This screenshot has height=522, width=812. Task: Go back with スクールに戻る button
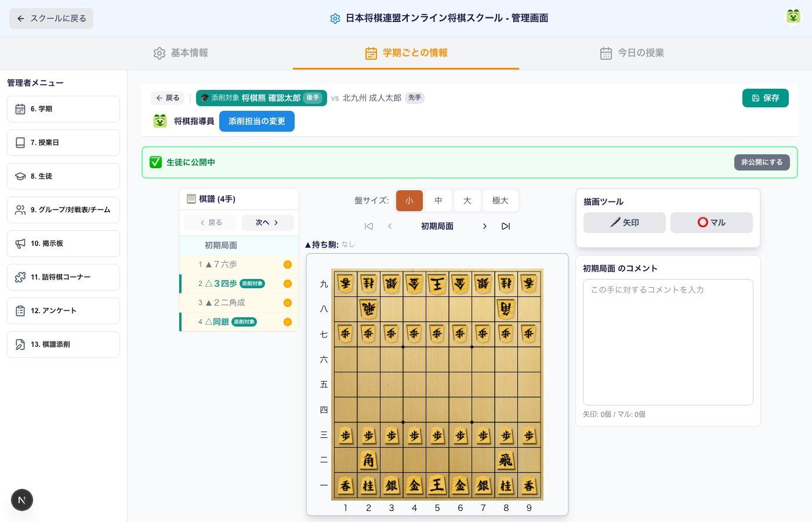point(51,19)
